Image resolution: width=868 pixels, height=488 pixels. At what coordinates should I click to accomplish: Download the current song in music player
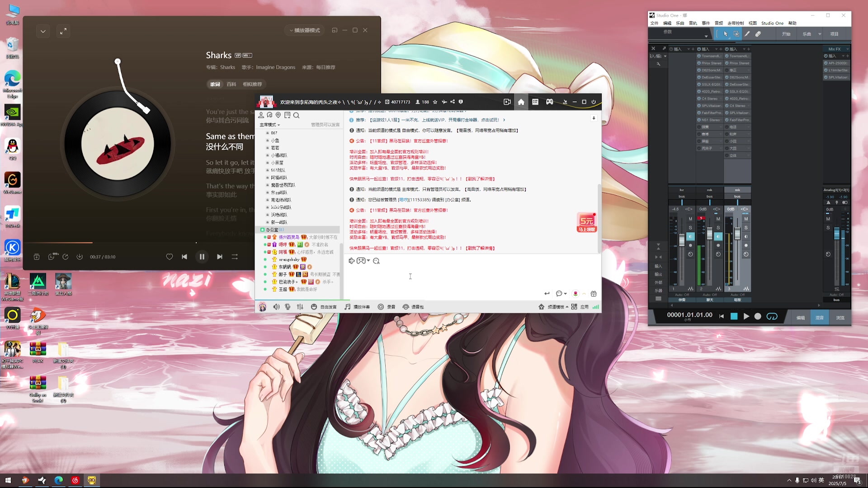80,257
